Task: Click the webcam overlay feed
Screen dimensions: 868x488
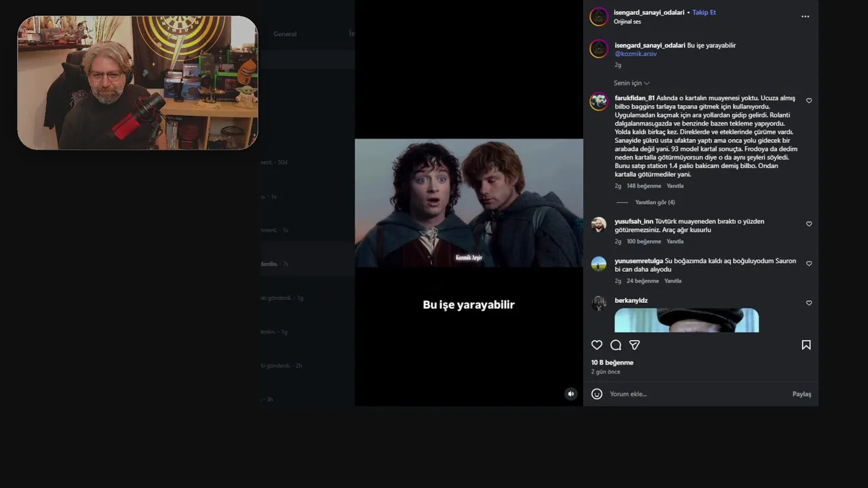Action: coord(138,83)
